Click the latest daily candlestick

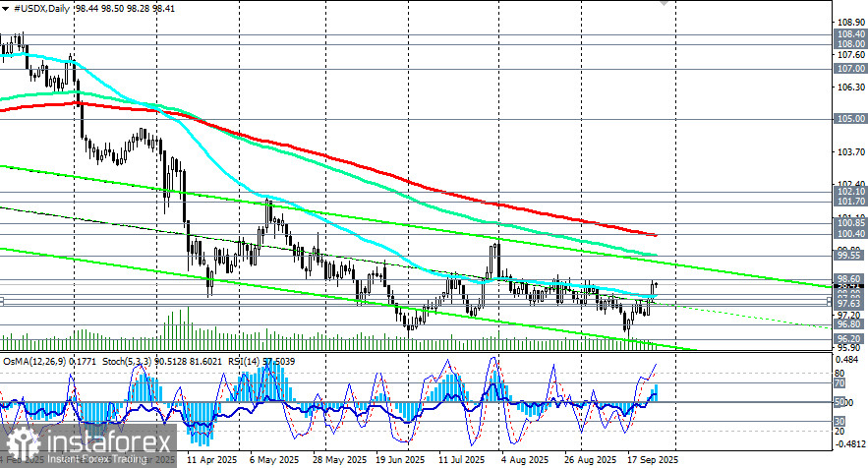tap(655, 287)
